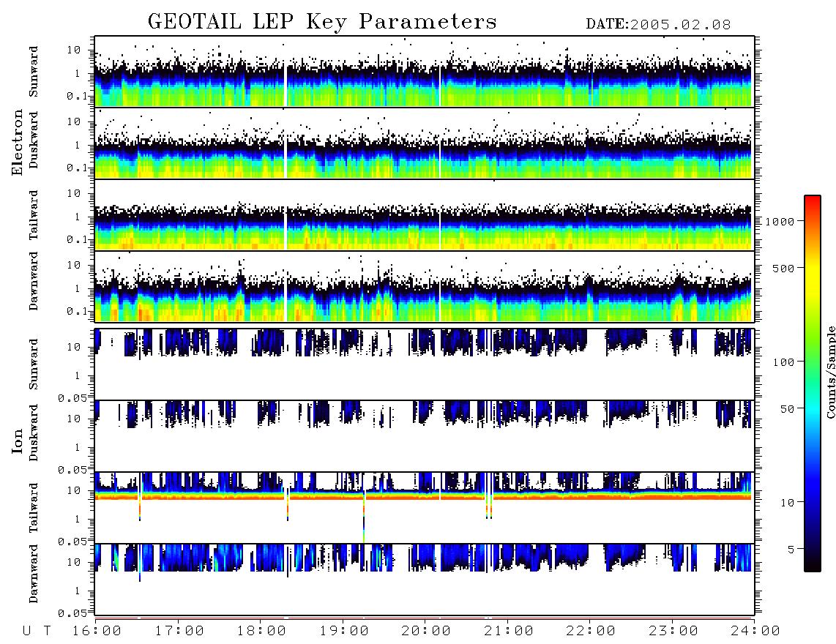Image resolution: width=836 pixels, height=644 pixels.
Task: Click the Electron Dawnward spectrogram panel
Action: pos(425,286)
